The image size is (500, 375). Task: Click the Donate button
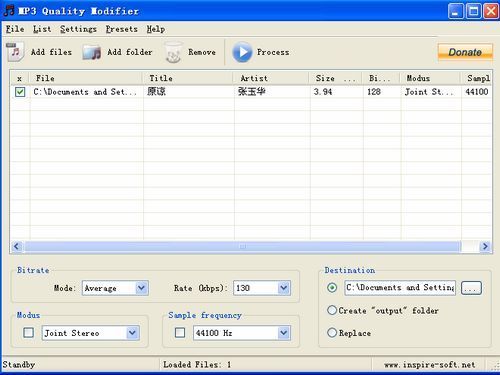pos(465,52)
